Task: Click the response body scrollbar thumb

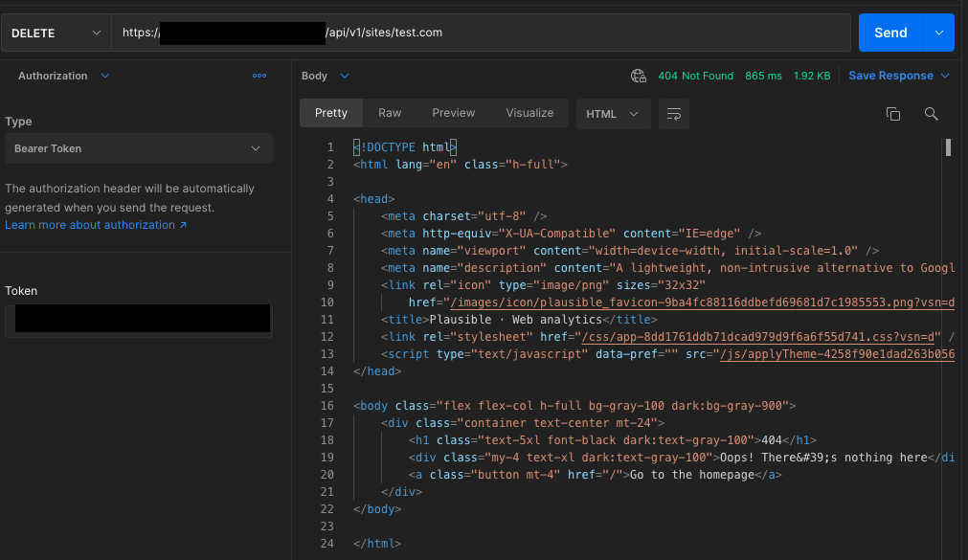Action: [x=948, y=147]
